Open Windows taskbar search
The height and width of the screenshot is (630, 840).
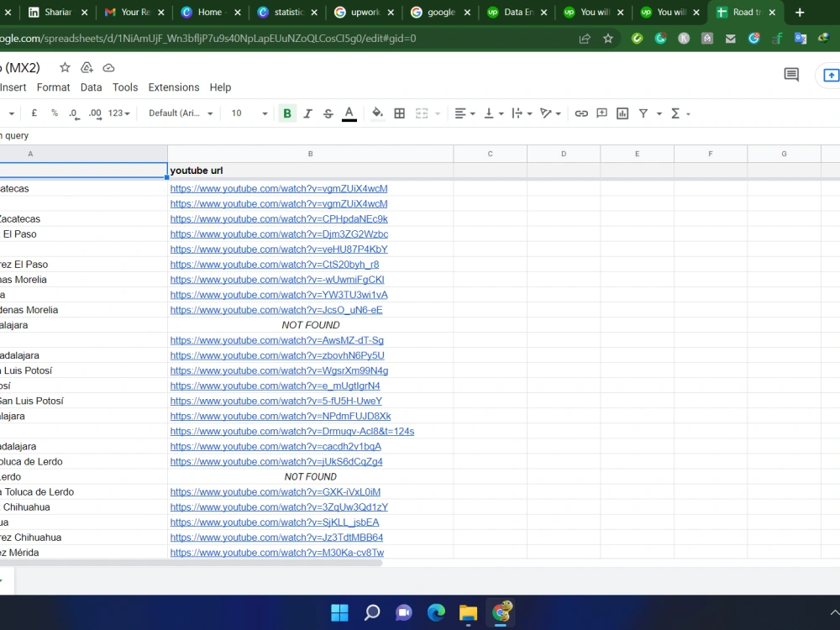coord(372,612)
